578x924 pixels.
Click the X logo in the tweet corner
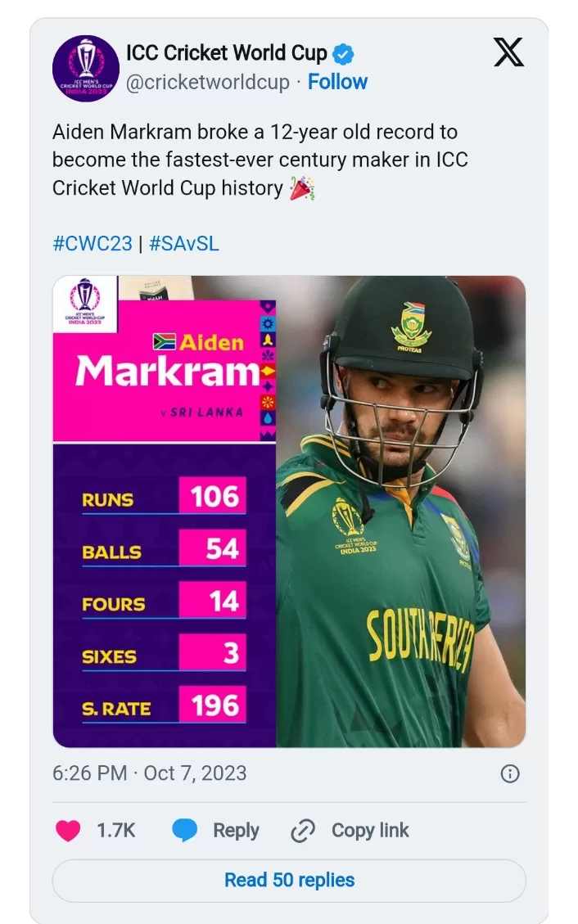(x=509, y=54)
